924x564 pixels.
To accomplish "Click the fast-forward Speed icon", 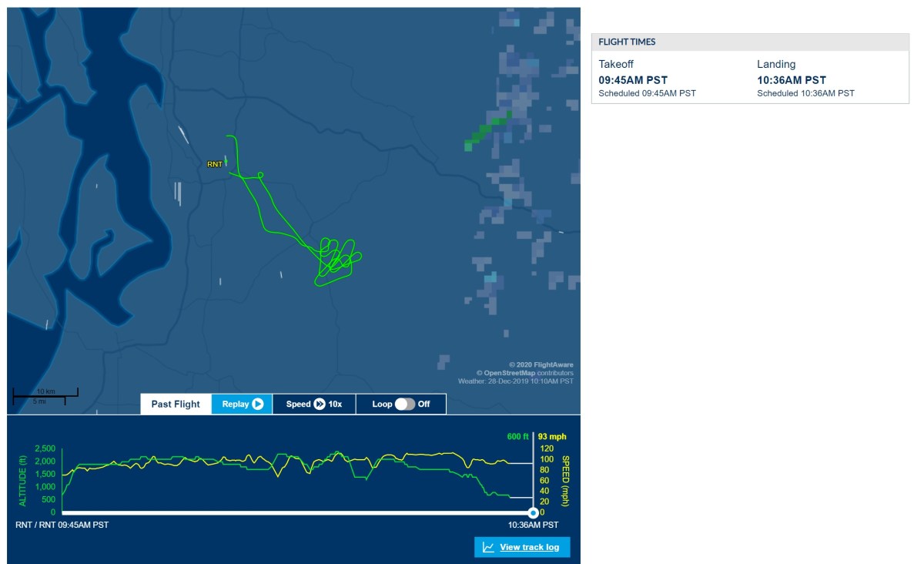I will 319,404.
